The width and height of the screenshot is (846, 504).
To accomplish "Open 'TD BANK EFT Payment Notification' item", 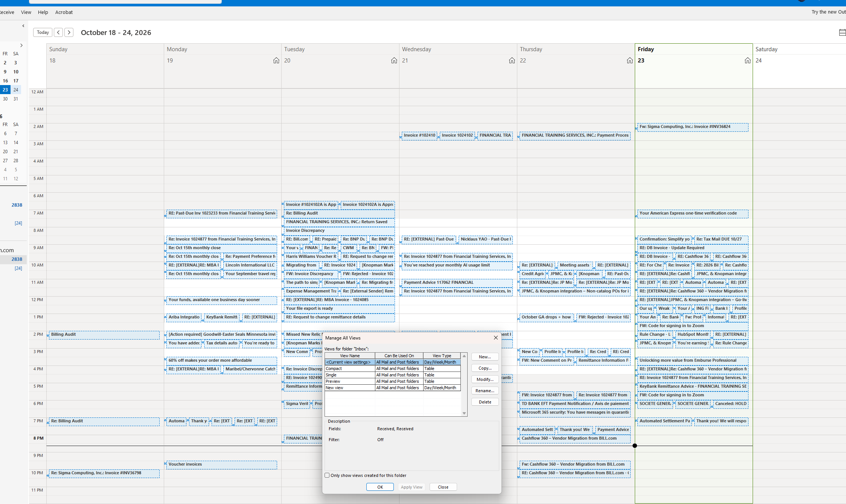I will pos(575,404).
